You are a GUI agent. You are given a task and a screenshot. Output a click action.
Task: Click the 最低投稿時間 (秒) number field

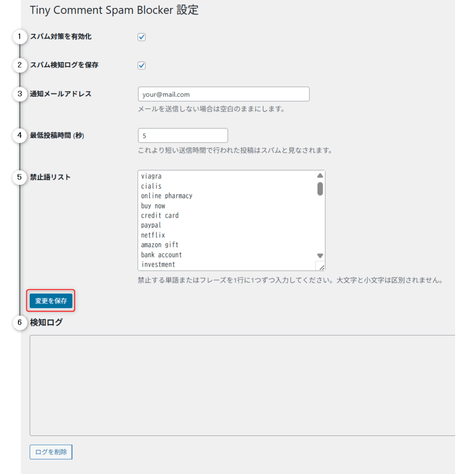point(183,135)
